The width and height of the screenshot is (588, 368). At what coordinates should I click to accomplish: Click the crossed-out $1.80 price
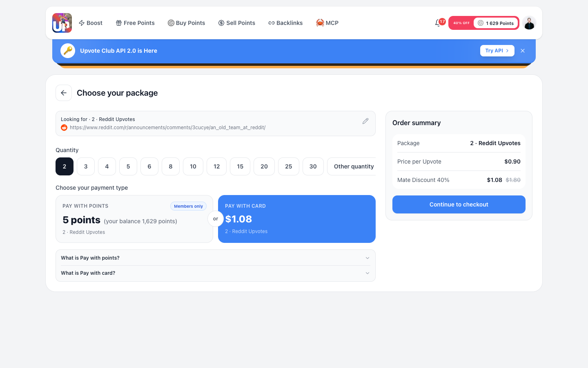click(x=513, y=180)
